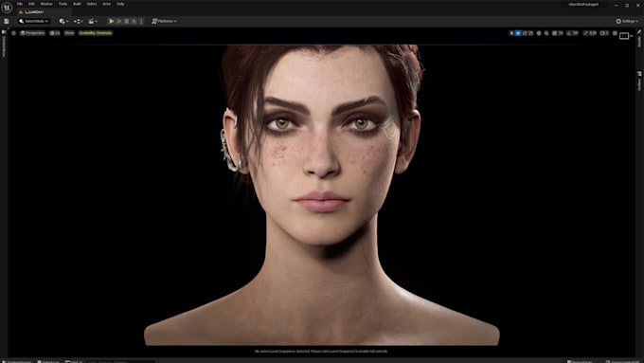The width and height of the screenshot is (644, 363).
Task: Open the Help menu
Action: [120, 4]
